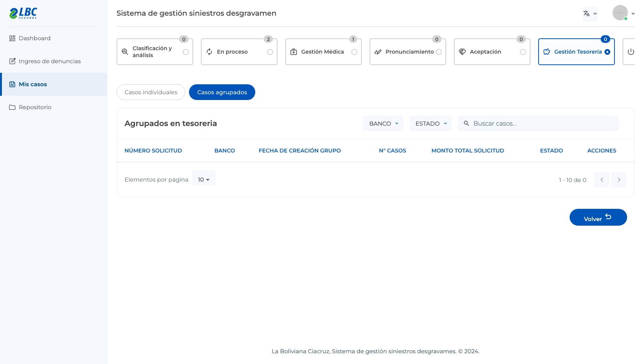Open the ESTADO filter dropdown

(x=431, y=123)
